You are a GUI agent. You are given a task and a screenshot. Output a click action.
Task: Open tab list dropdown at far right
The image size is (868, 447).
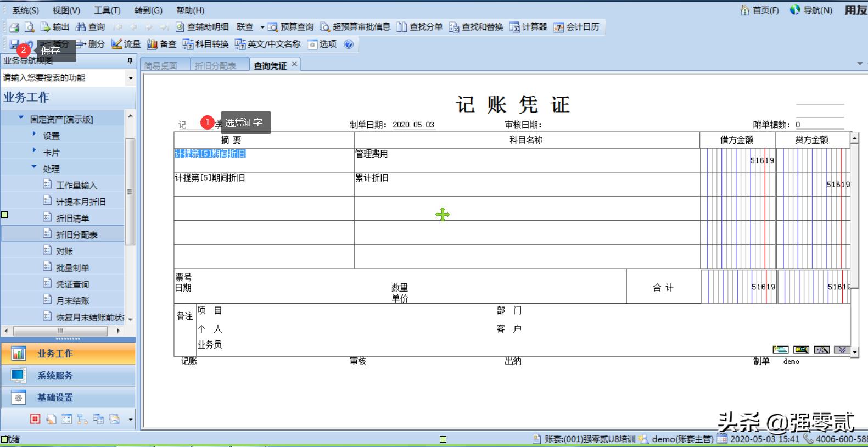pyautogui.click(x=860, y=64)
